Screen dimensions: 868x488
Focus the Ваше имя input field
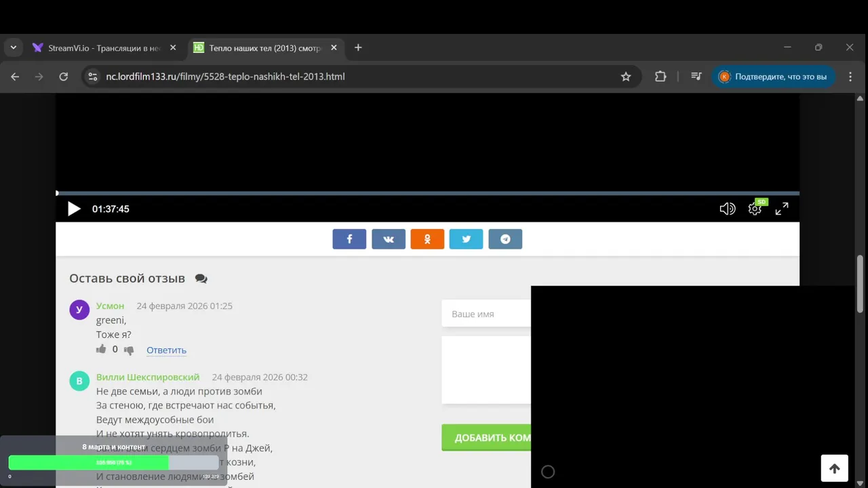click(x=486, y=314)
